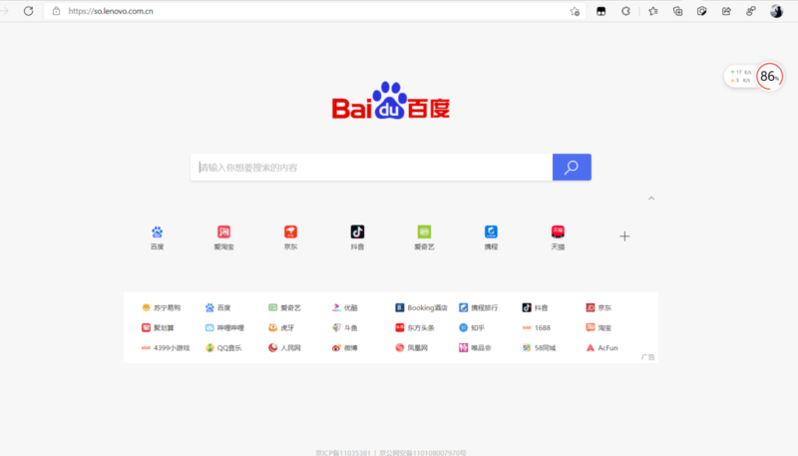Visit the 微博 link
Screen dimensions: 798x456
coord(345,348)
